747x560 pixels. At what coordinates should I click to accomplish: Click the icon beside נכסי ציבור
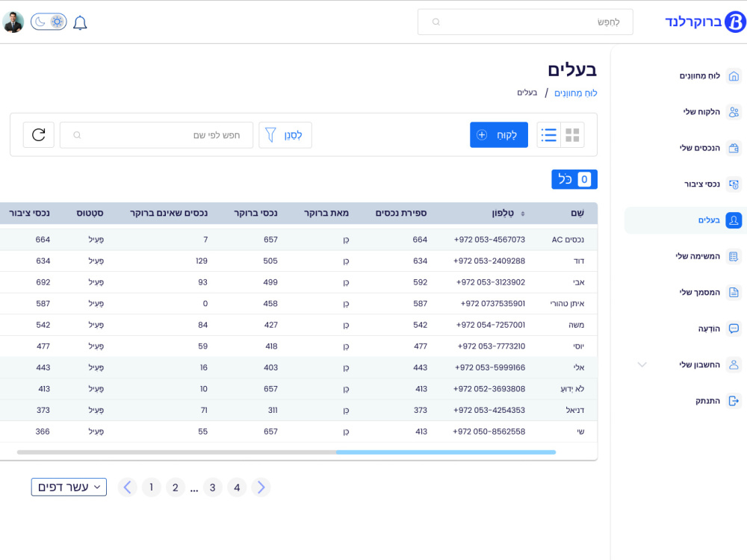[x=734, y=184]
